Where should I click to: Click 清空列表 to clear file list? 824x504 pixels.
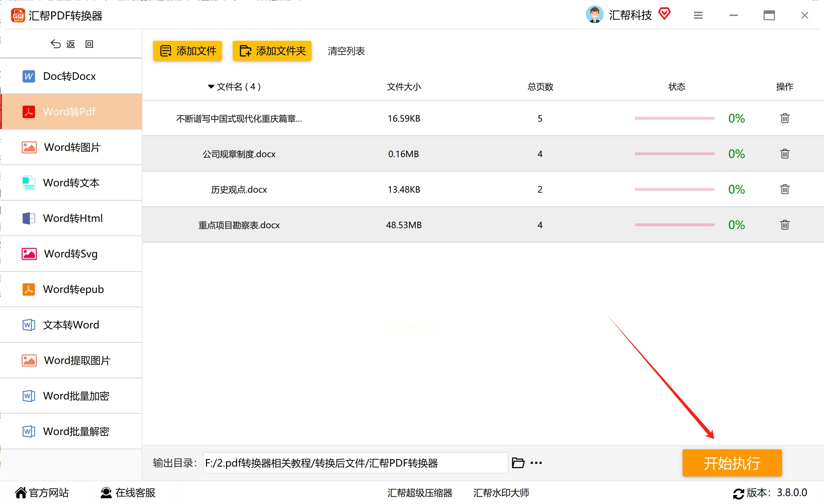[346, 51]
